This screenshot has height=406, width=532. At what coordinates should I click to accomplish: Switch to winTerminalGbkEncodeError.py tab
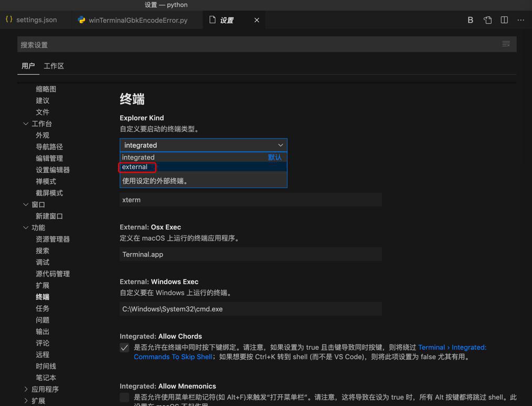pos(137,20)
